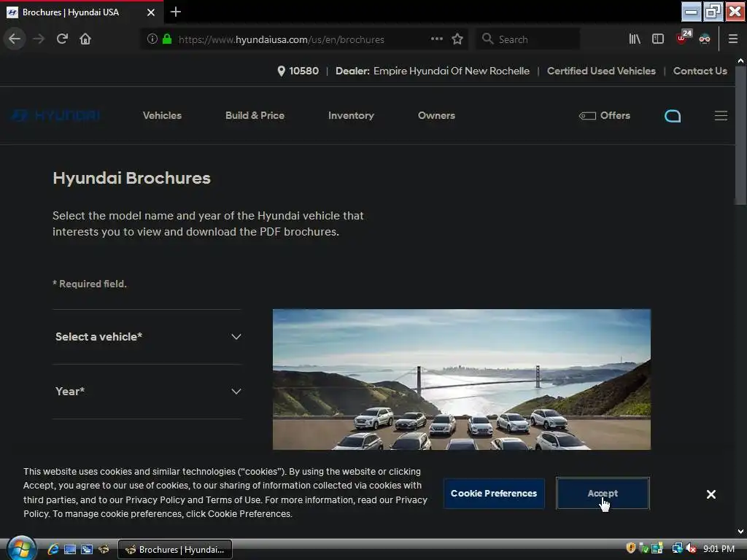Click the scrollbar up arrow

[x=740, y=61]
